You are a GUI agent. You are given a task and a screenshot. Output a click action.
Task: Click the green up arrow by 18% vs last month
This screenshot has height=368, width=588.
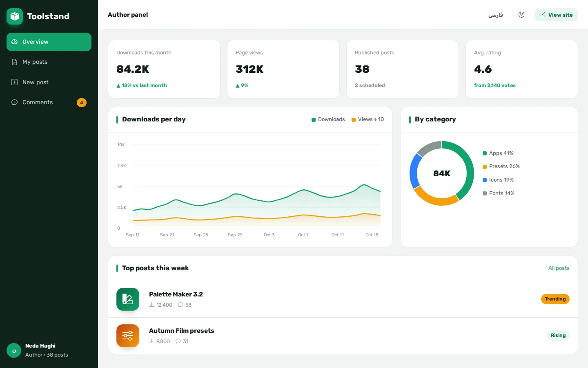pyautogui.click(x=118, y=86)
